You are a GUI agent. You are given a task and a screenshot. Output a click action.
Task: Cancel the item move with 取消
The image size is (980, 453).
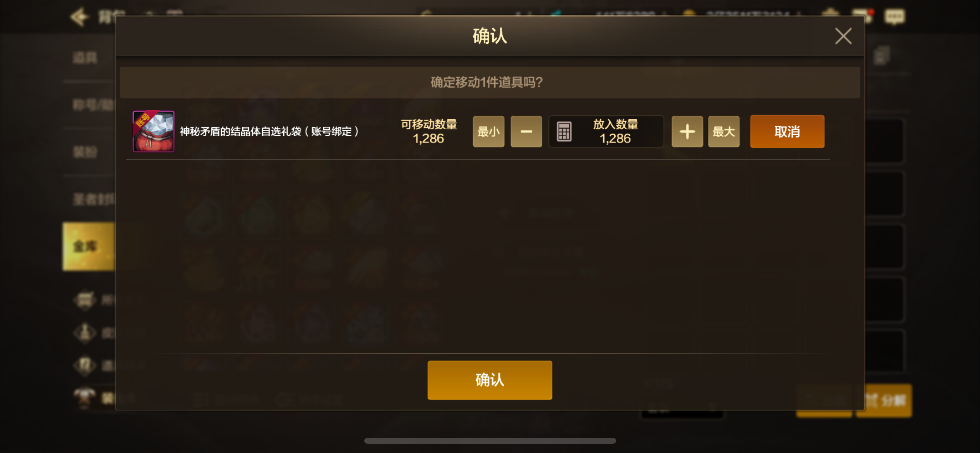pos(787,132)
